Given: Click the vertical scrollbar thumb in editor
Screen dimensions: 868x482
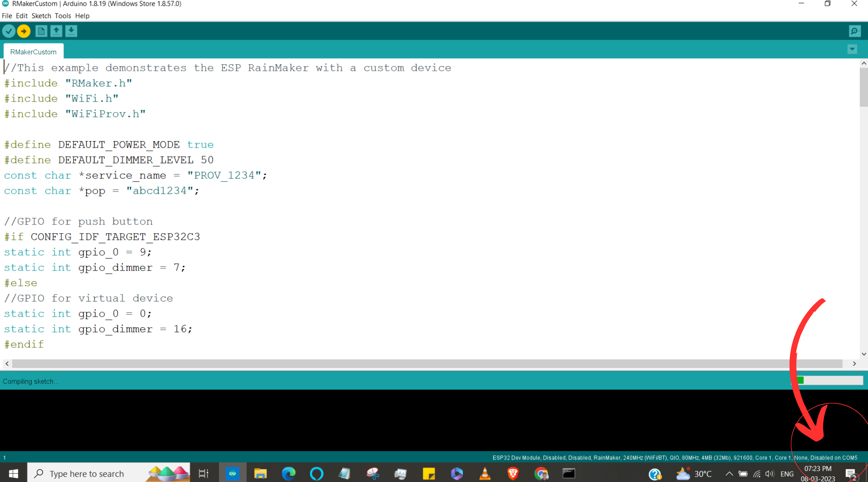Looking at the screenshot, I should 864,87.
